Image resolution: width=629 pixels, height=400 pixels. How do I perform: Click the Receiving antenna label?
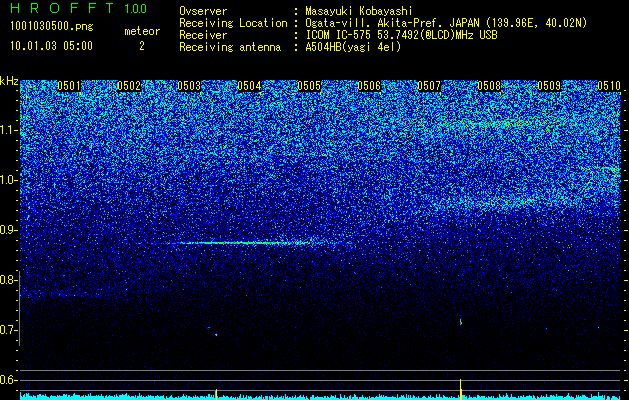click(230, 47)
